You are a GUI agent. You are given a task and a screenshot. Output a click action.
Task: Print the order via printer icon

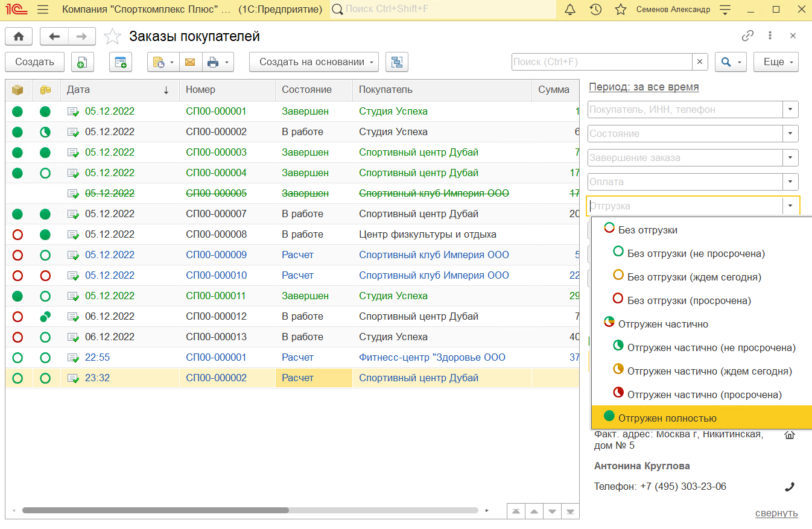213,62
